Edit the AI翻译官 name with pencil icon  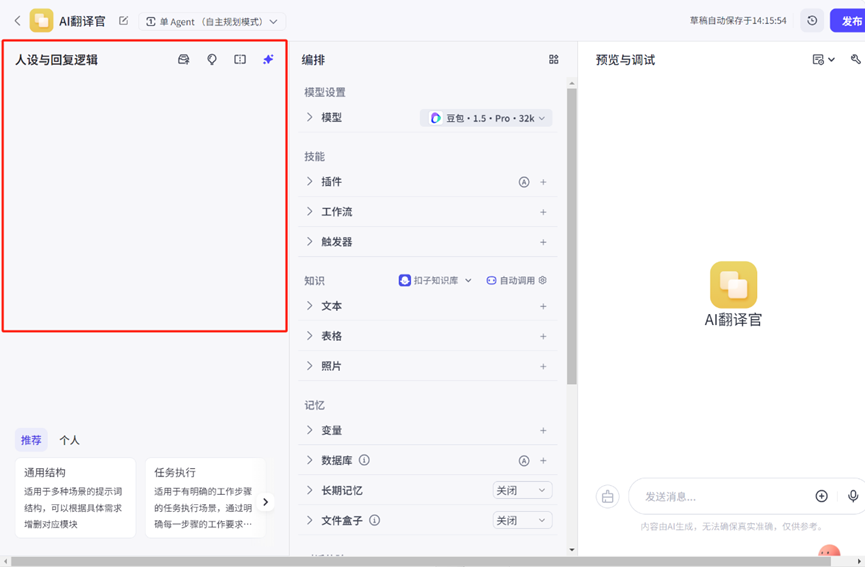tap(124, 21)
